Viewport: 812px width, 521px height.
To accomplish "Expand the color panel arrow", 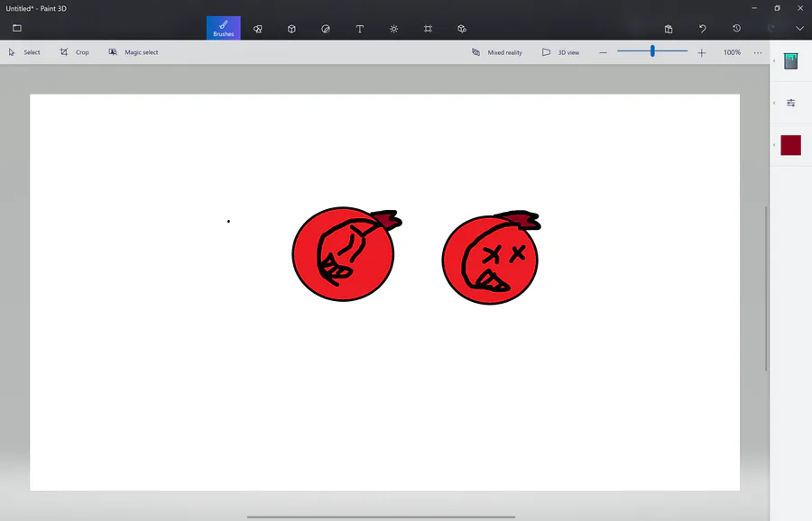I will [x=774, y=145].
